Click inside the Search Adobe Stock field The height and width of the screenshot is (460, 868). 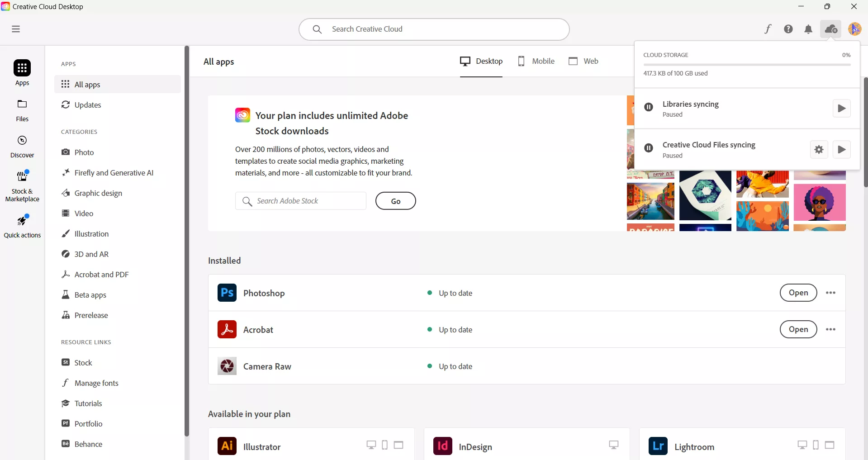(x=300, y=201)
